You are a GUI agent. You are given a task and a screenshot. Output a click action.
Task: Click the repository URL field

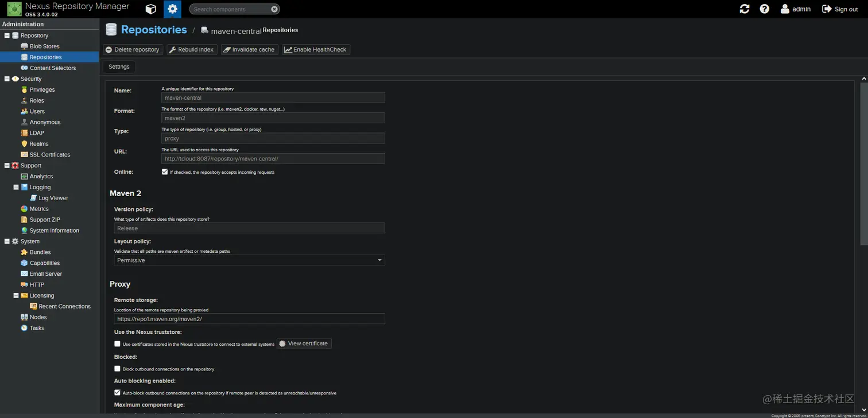pyautogui.click(x=273, y=159)
